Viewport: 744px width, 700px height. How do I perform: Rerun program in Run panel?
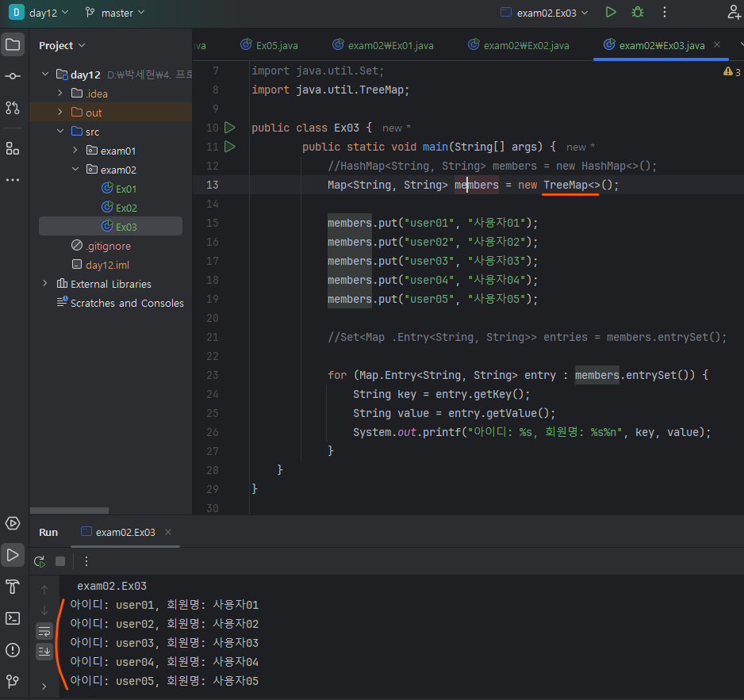pyautogui.click(x=39, y=561)
